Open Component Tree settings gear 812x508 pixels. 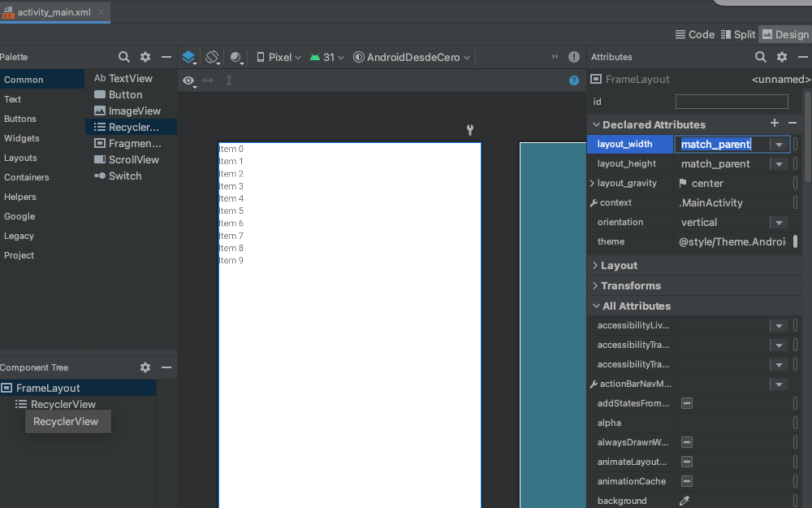(x=145, y=367)
